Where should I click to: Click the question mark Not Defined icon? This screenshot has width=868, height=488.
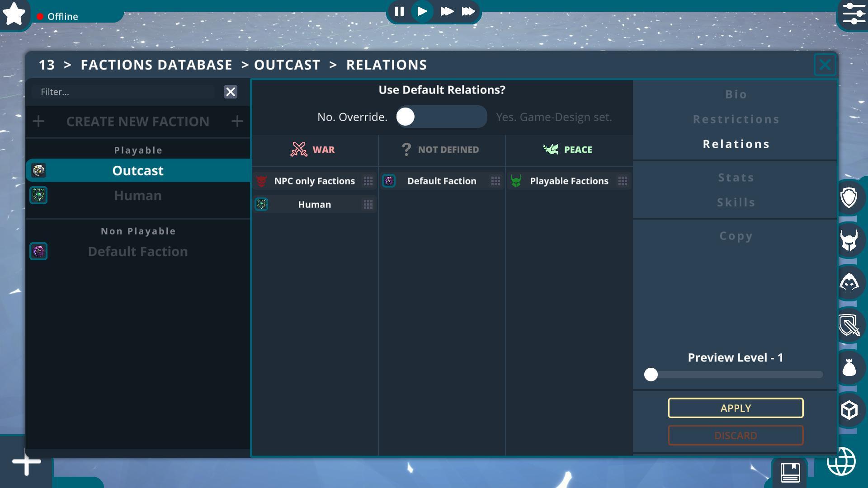[x=406, y=150]
